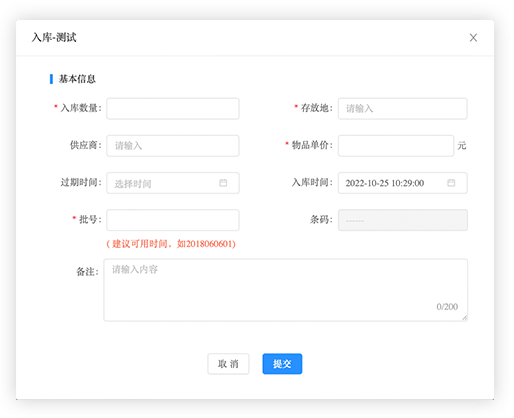Click calendar icon in 过期时间 field
The image size is (514, 418).
click(x=223, y=183)
